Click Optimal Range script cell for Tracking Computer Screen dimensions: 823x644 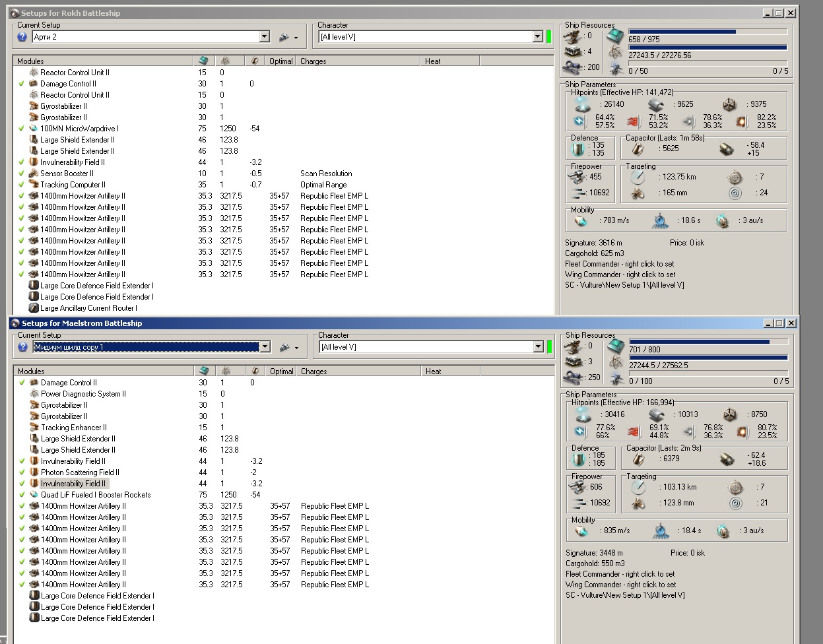coord(323,185)
